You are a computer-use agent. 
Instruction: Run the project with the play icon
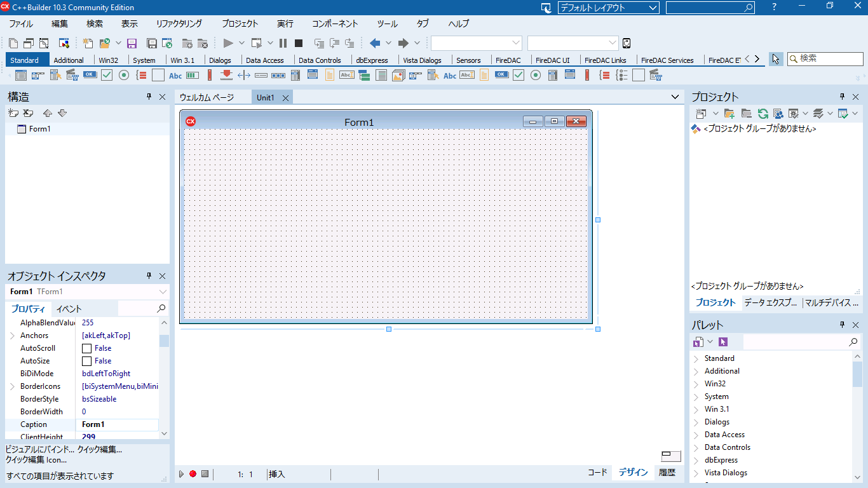pos(228,43)
